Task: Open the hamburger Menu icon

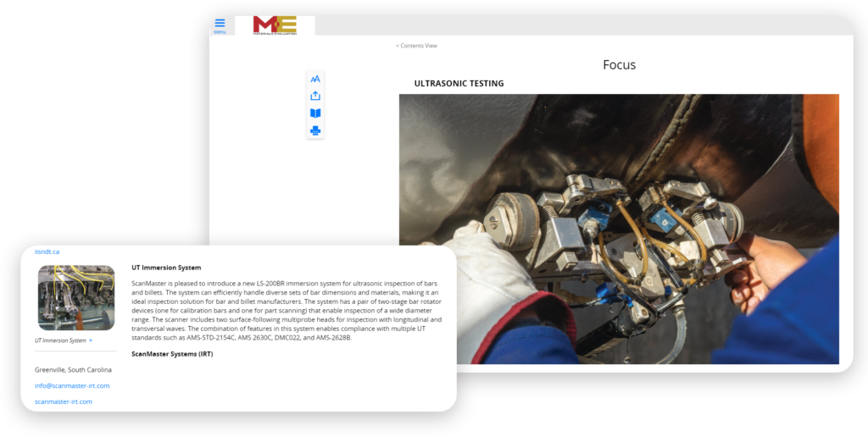Action: 220,25
